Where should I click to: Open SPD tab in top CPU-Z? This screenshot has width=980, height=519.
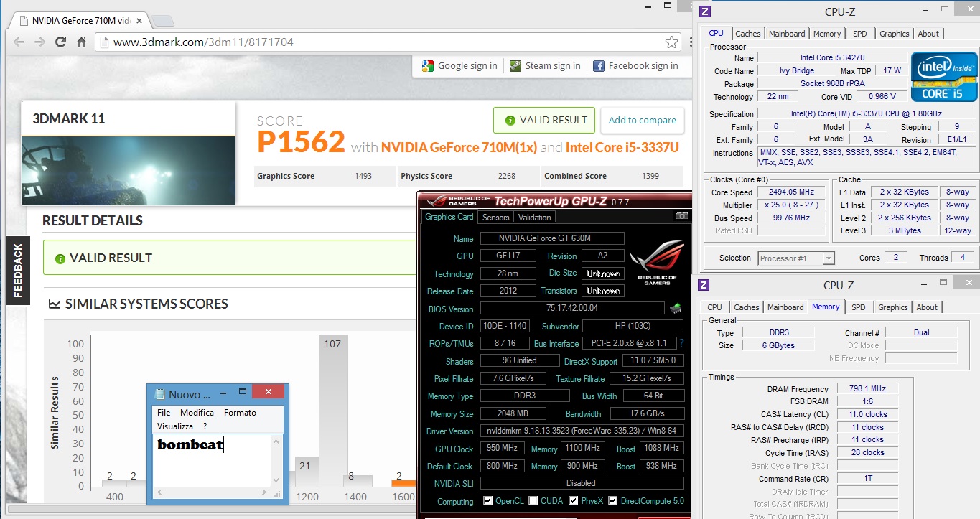[x=859, y=34]
